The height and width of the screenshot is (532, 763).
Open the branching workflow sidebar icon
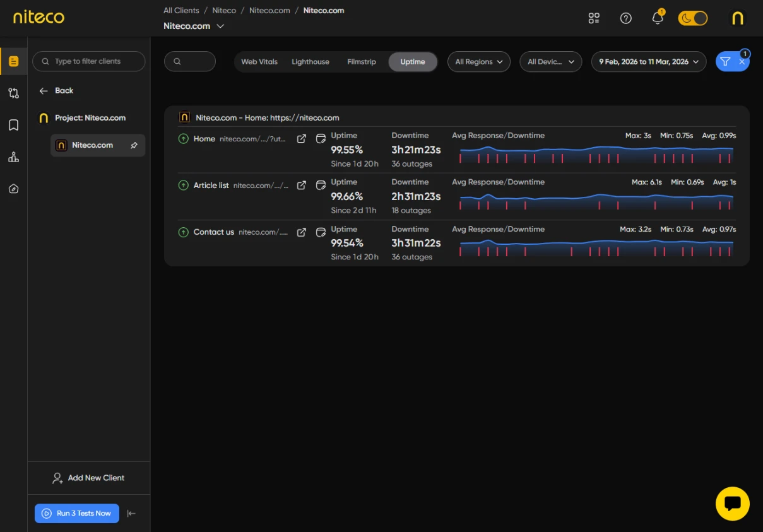(x=14, y=93)
